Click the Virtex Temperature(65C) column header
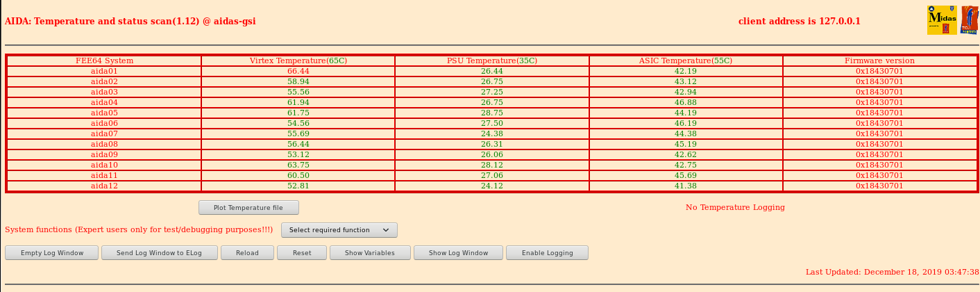Viewport: 980px width, 292px height. point(298,61)
